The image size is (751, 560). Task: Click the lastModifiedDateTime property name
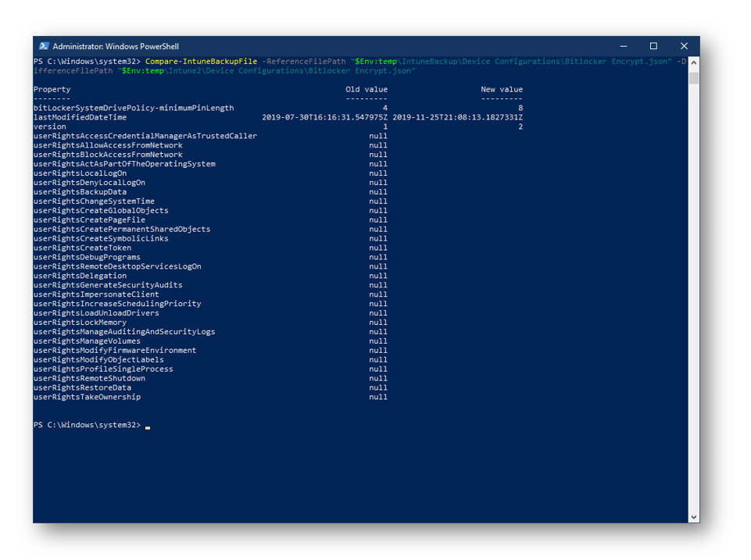click(80, 117)
